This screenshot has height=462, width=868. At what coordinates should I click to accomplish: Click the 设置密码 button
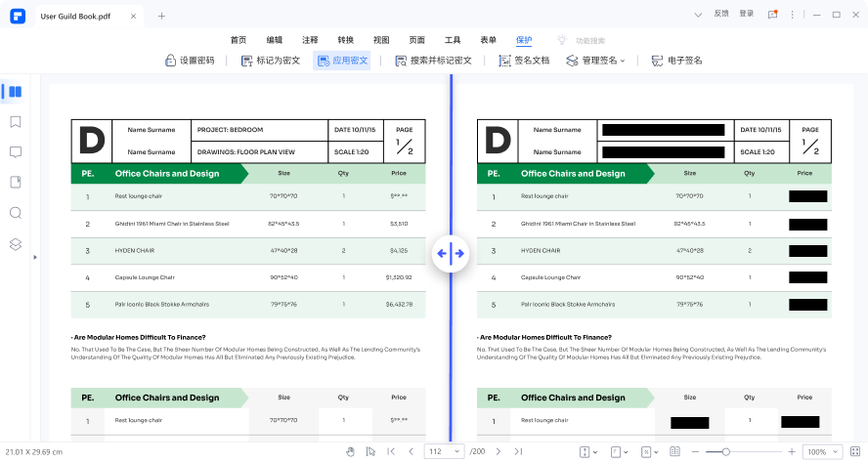point(190,61)
